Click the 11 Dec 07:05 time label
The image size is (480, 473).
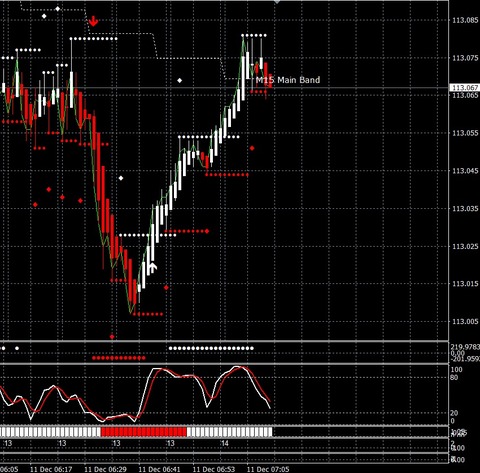click(x=268, y=469)
